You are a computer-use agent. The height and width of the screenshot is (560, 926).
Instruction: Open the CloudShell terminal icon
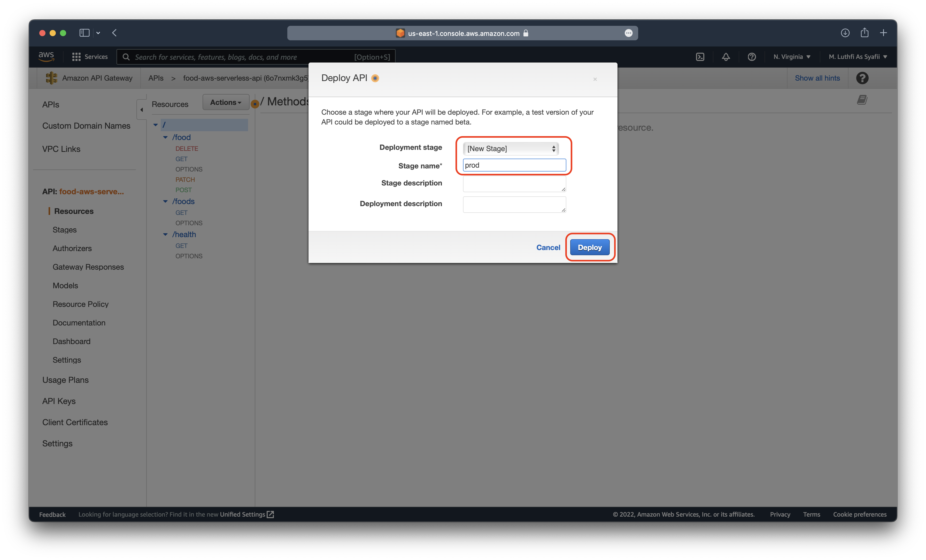click(x=700, y=57)
